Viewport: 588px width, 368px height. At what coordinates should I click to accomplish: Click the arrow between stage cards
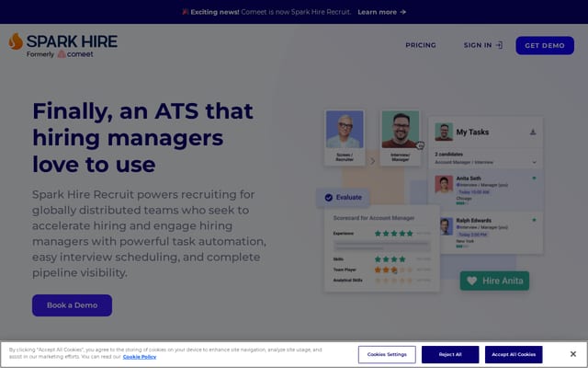click(372, 161)
